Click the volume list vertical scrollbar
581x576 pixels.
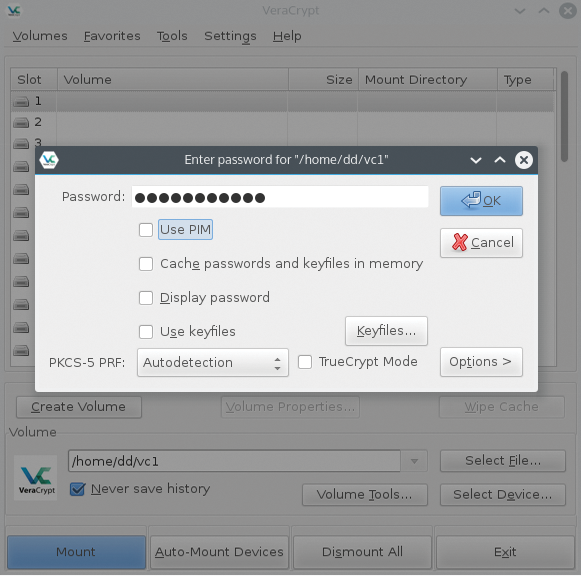pos(564,116)
